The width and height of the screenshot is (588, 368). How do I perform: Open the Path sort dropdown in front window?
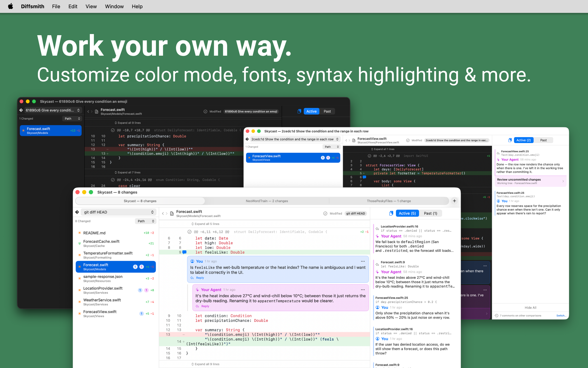[146, 221]
